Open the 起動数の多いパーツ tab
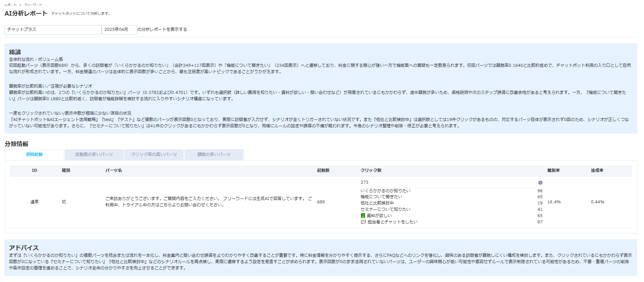Screen dimensions: 644x282 pyautogui.click(x=94, y=155)
